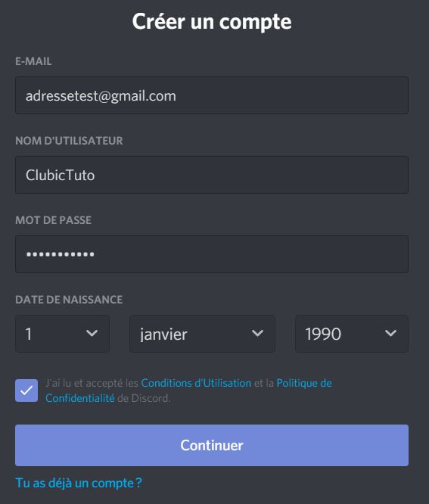The image size is (429, 504).
Task: Click the checkmark icon for terms acceptance
Action: coord(26,390)
